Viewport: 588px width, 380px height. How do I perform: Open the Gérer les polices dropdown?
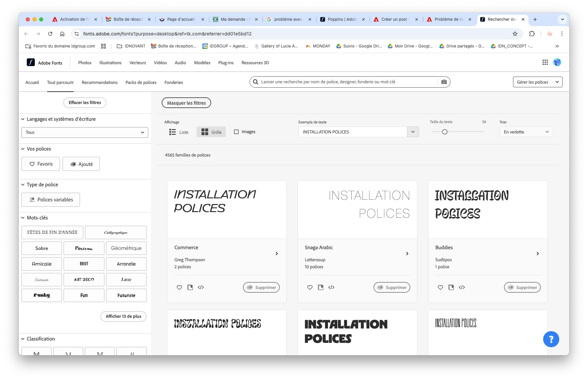point(537,82)
